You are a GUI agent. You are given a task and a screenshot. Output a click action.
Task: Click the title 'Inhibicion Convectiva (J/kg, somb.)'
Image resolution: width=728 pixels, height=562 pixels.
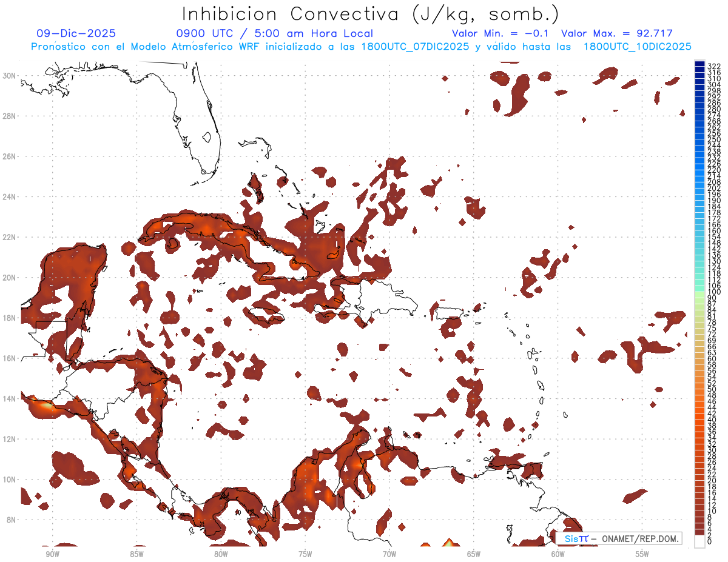371,14
